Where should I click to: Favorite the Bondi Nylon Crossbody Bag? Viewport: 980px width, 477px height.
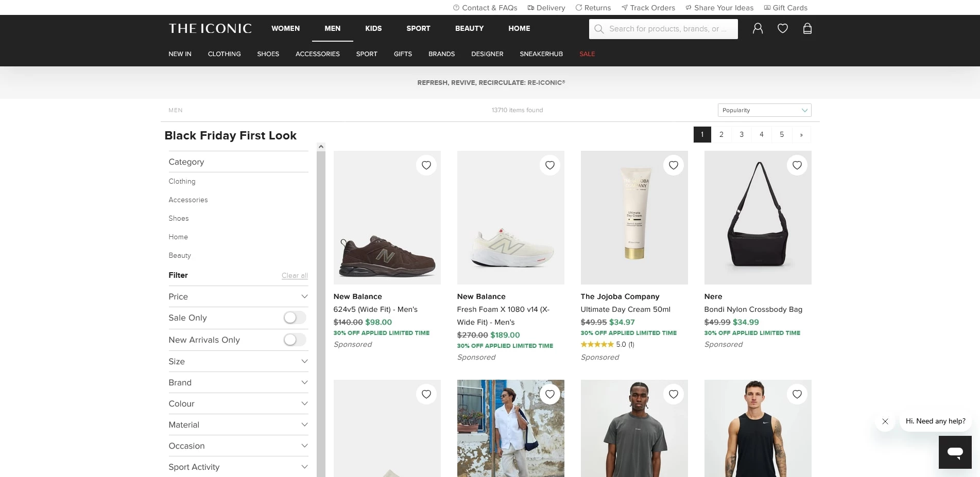coord(797,165)
